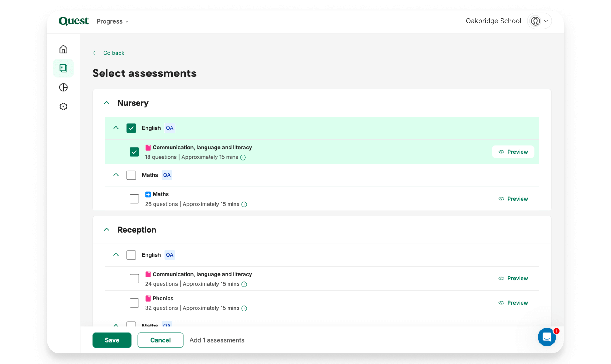This screenshot has width=611, height=364.
Task: Click the user account avatar icon
Action: [x=536, y=21]
